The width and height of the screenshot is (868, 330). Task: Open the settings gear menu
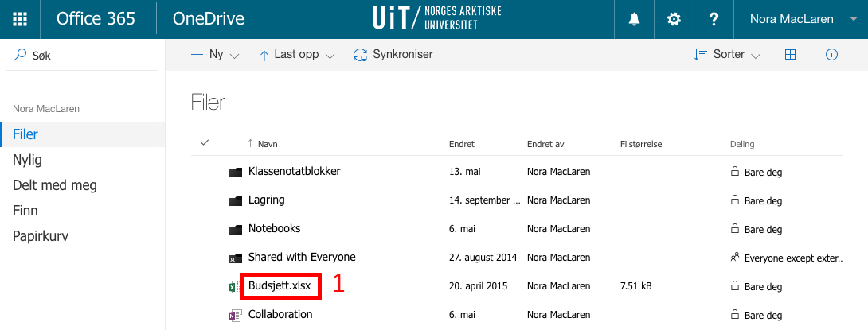point(674,19)
